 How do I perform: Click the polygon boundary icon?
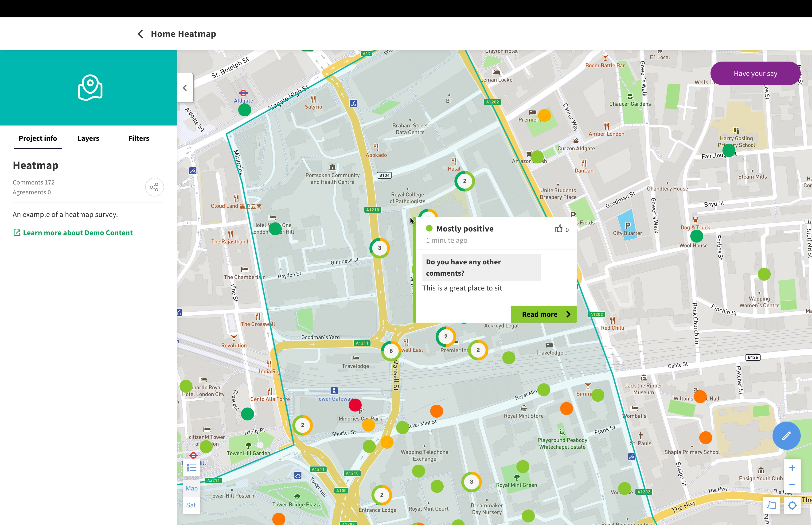771,505
